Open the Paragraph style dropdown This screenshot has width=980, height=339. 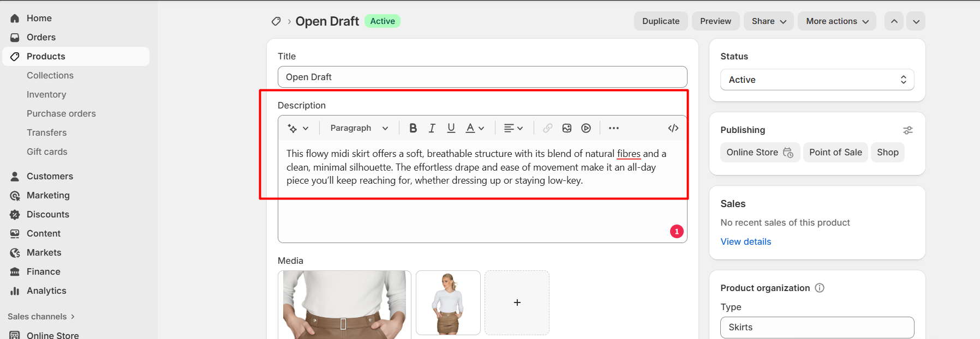(359, 128)
